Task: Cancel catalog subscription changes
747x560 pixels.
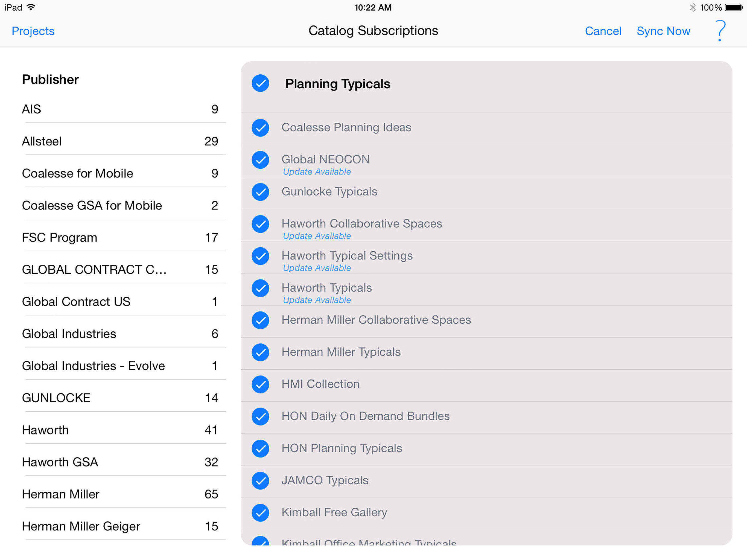Action: pos(603,31)
